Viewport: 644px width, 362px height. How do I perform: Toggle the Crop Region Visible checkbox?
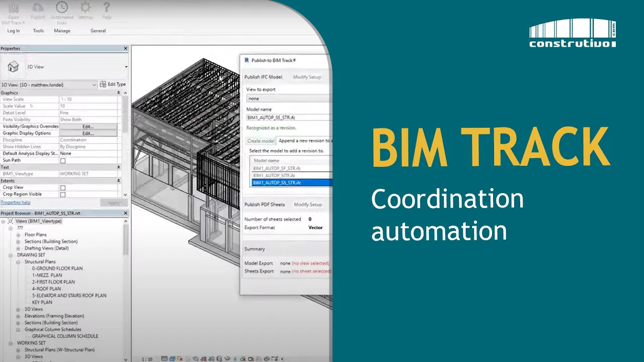tap(63, 195)
